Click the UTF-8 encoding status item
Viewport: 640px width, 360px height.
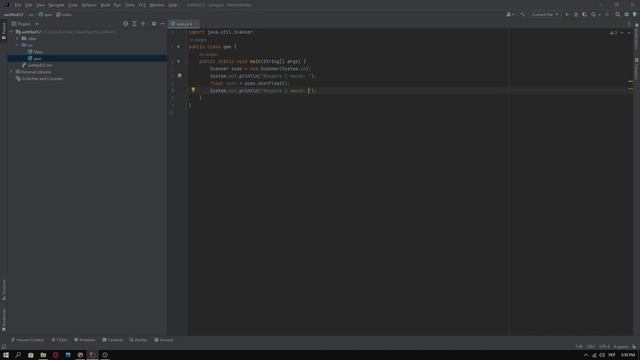[x=604, y=347]
